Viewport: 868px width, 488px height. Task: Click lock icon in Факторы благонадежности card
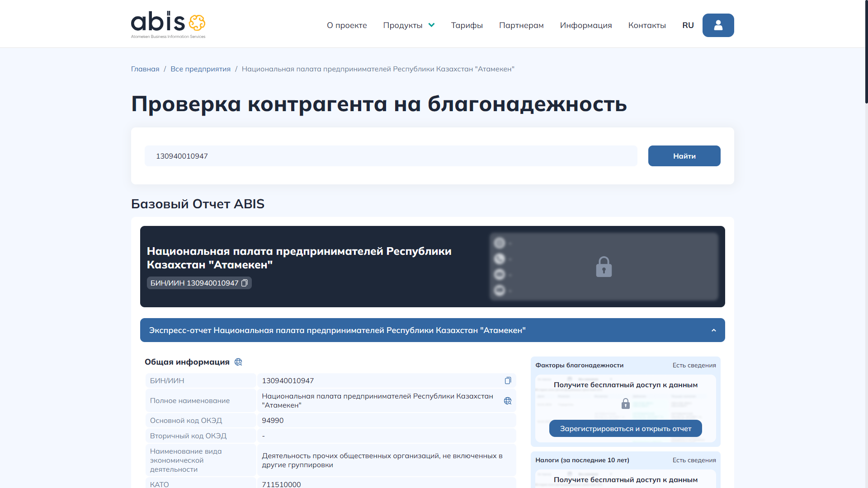[x=625, y=404]
